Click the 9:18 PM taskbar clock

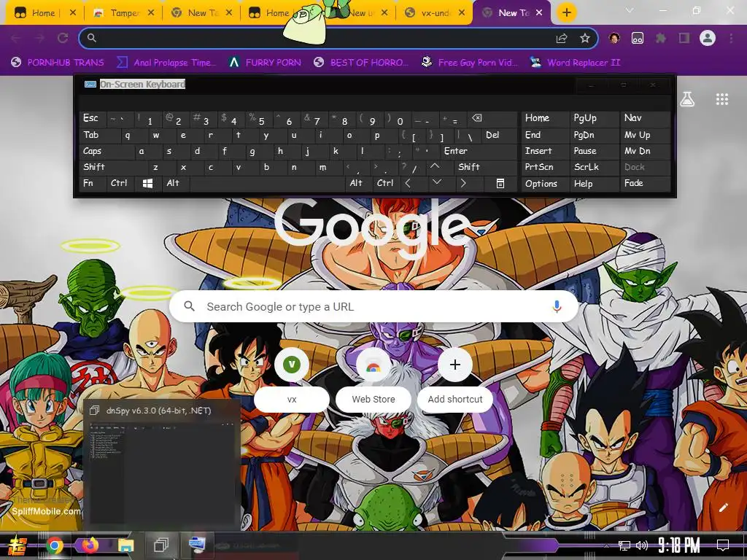point(679,545)
